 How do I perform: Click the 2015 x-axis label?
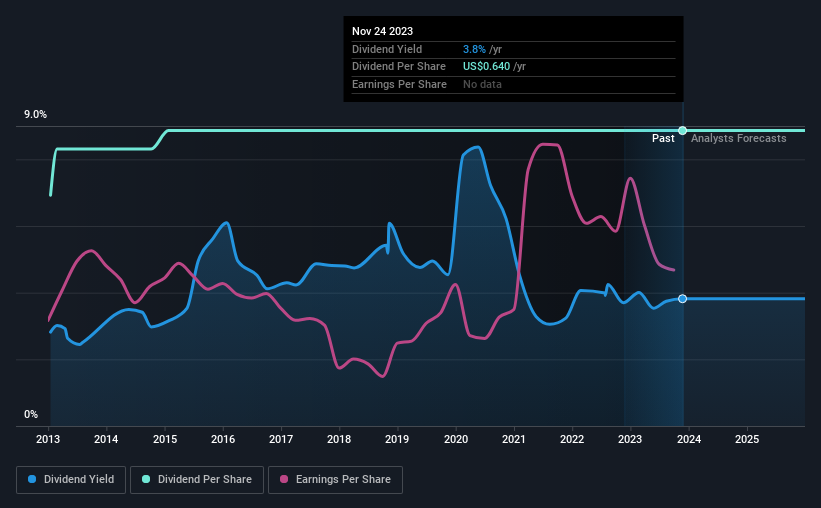(165, 439)
